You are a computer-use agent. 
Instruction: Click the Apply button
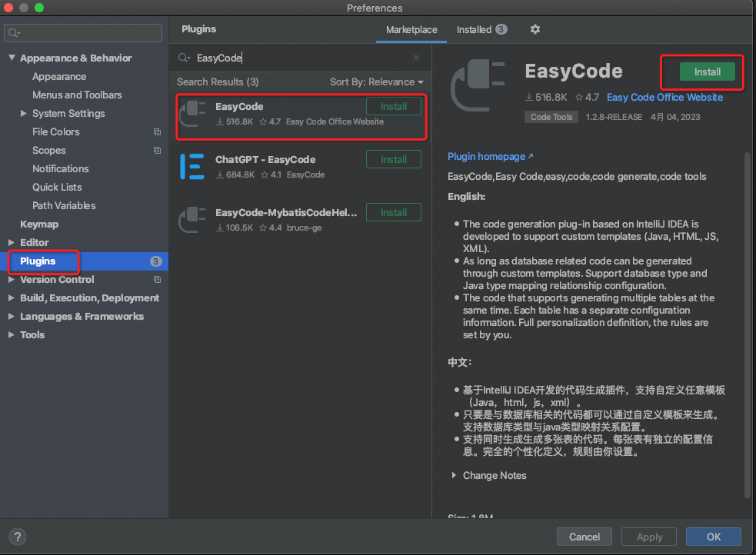coord(649,537)
